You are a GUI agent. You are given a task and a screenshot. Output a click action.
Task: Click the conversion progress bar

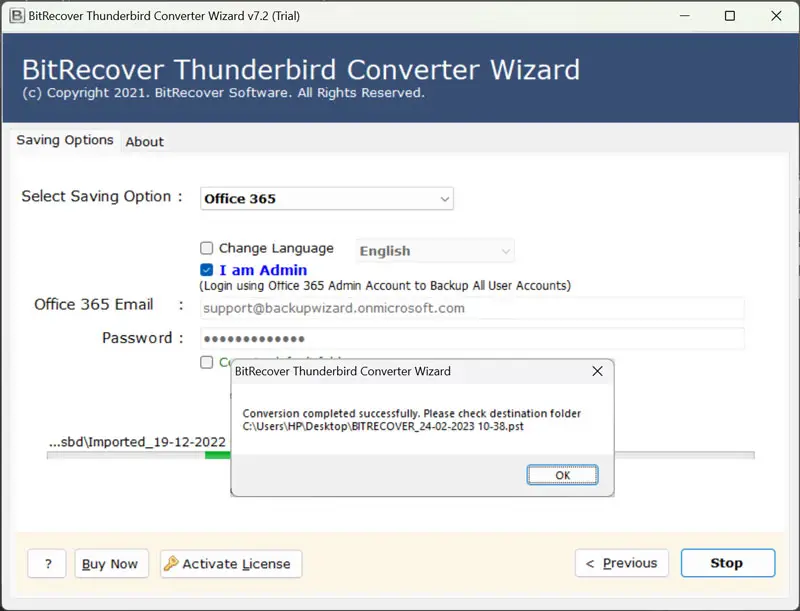(x=401, y=455)
